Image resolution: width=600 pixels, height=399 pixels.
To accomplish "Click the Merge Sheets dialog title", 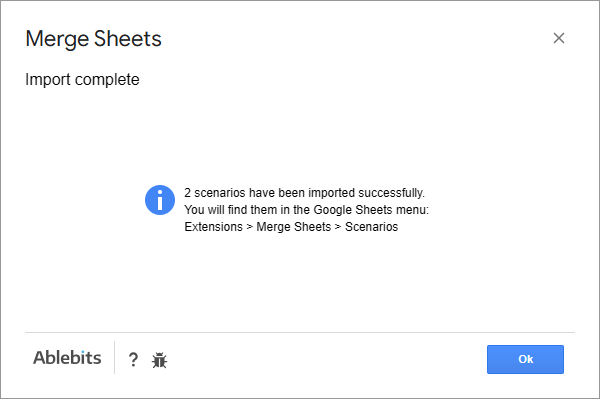I will [x=93, y=39].
